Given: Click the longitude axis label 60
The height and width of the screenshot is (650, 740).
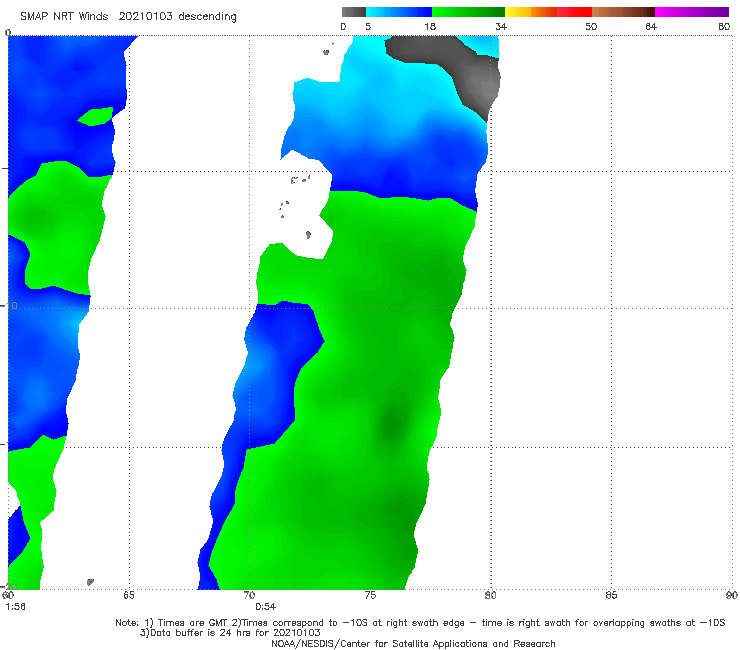Looking at the screenshot, I should click(8, 595).
